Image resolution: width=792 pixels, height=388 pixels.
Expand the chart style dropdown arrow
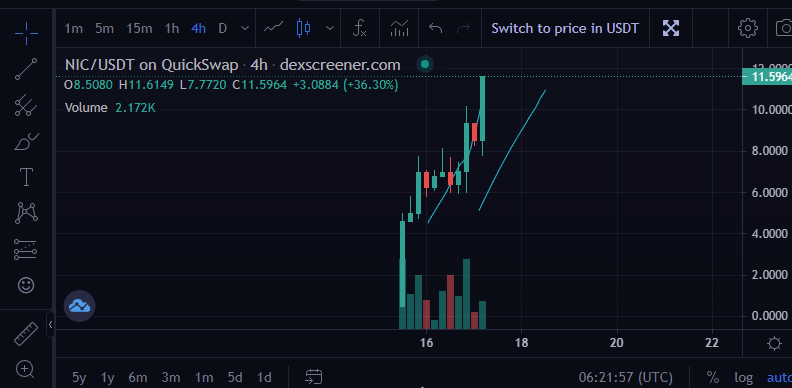point(330,28)
